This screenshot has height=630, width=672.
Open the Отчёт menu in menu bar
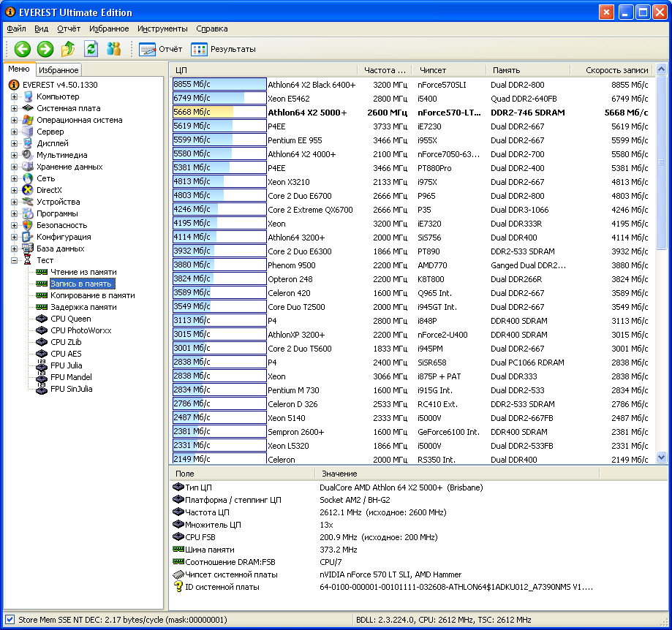point(69,29)
